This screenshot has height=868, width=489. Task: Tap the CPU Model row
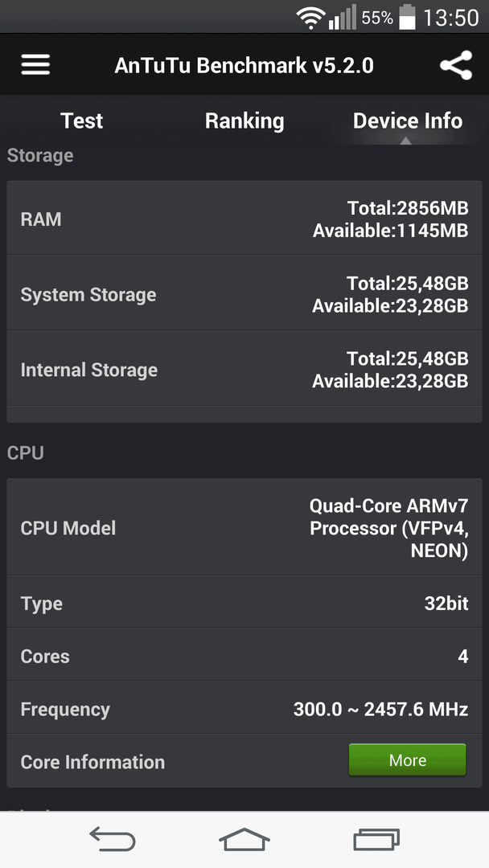coord(244,527)
